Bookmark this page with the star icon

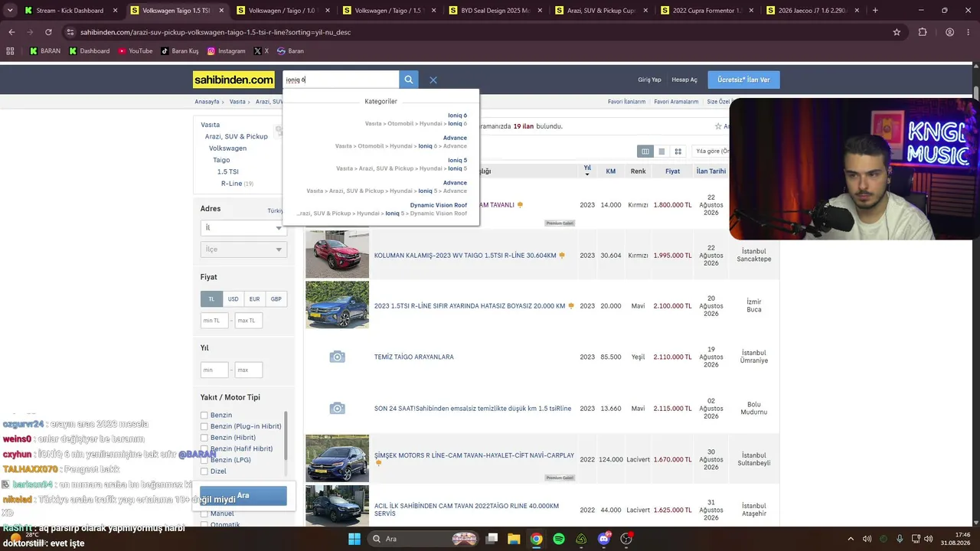(x=897, y=32)
